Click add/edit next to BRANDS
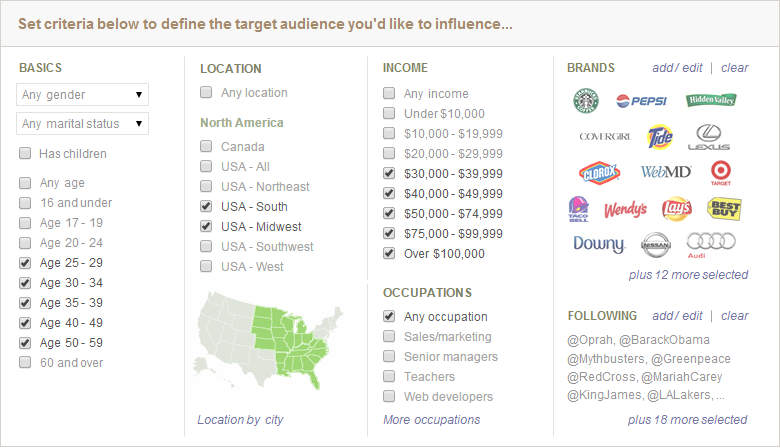 tap(677, 68)
